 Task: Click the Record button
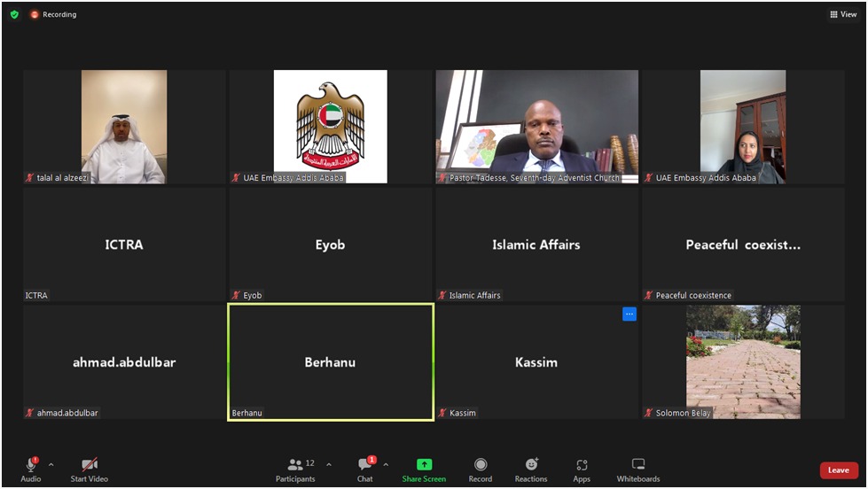pos(480,470)
